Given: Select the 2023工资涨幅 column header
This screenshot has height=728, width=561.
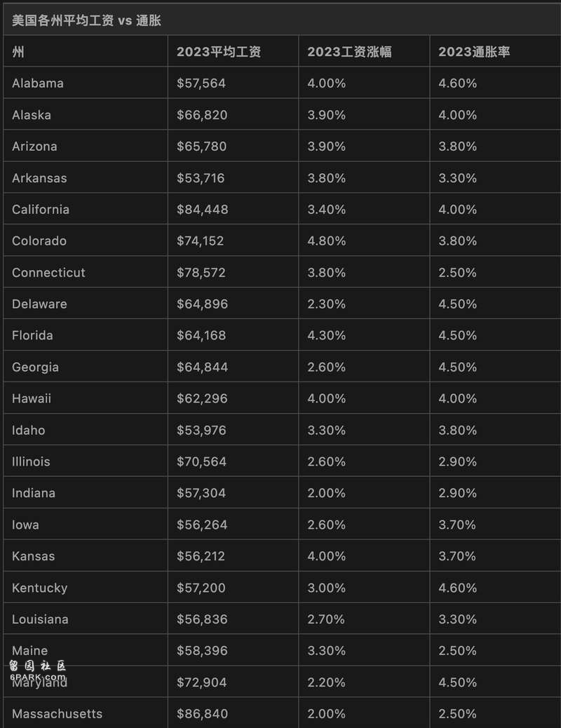Looking at the screenshot, I should point(349,52).
